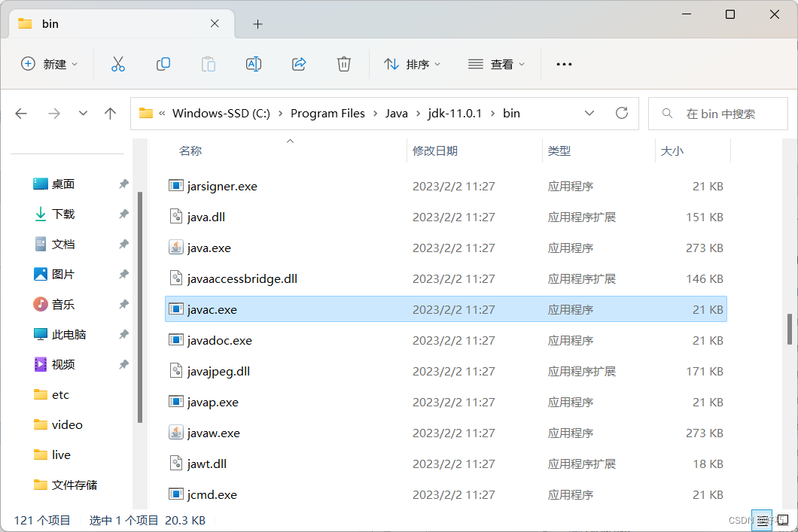Switch to details view icon in status bar
Screen dimensions: 798x532
point(762,520)
